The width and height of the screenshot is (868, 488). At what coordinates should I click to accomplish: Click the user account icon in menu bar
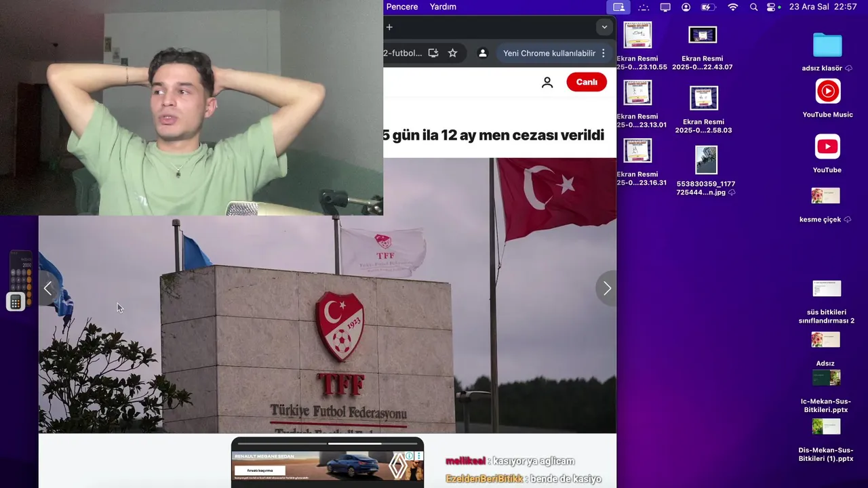point(686,7)
